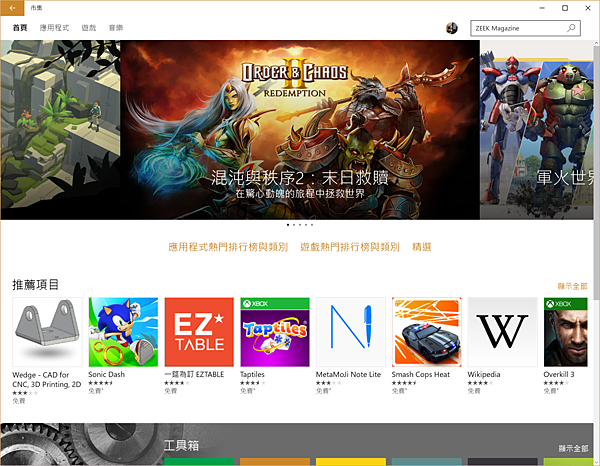Screen dimensions: 600x466
Task: Open the Smash Cops Heat tile
Action: (x=427, y=332)
